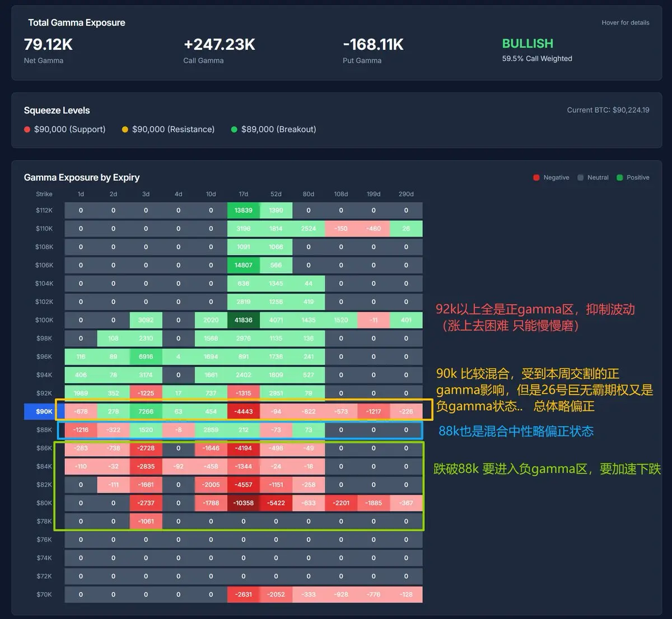Click the -168.11K Put Gamma value
This screenshot has width=672, height=619.
pyautogui.click(x=373, y=44)
